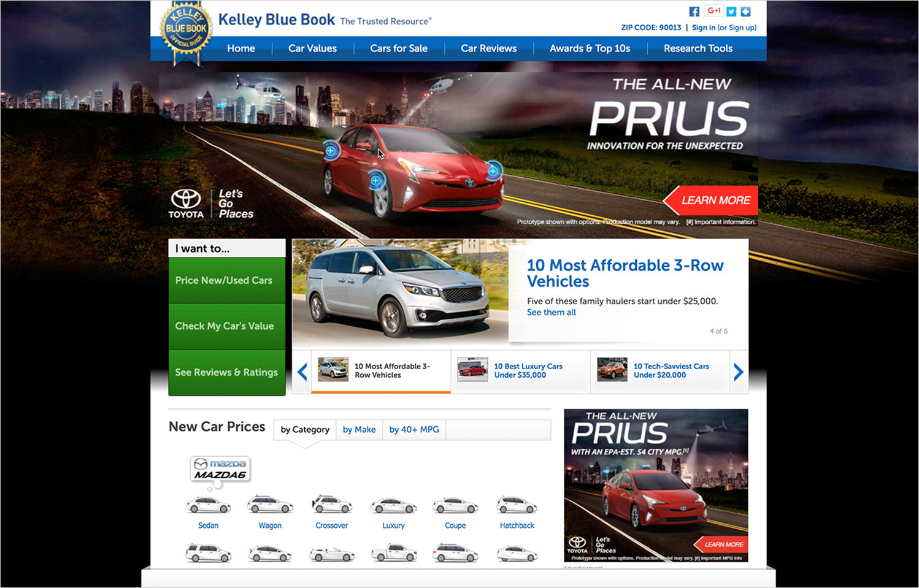Switch to the by 40+ MPG tab
Image resolution: width=919 pixels, height=588 pixels.
coord(414,430)
